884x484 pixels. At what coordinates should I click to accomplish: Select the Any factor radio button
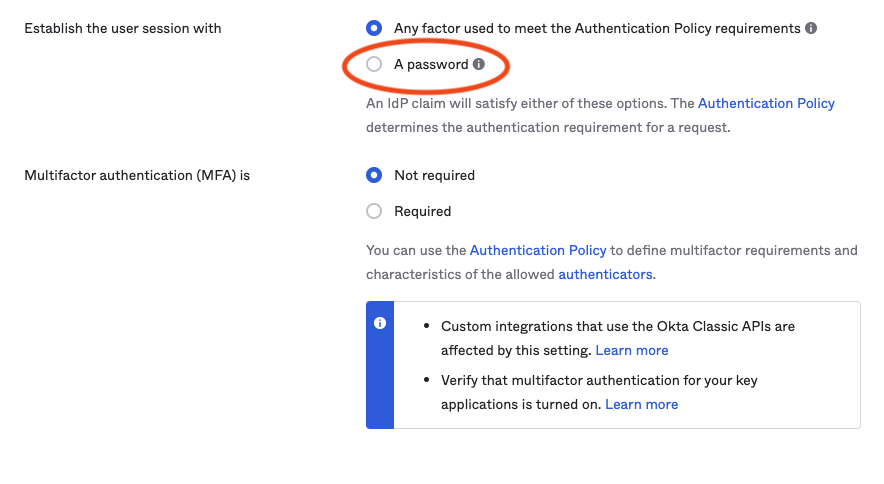tap(374, 28)
